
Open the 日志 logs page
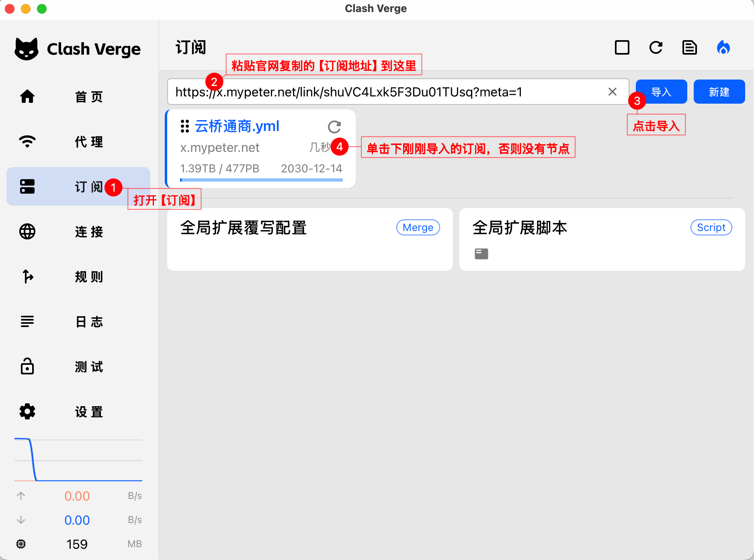tap(78, 321)
